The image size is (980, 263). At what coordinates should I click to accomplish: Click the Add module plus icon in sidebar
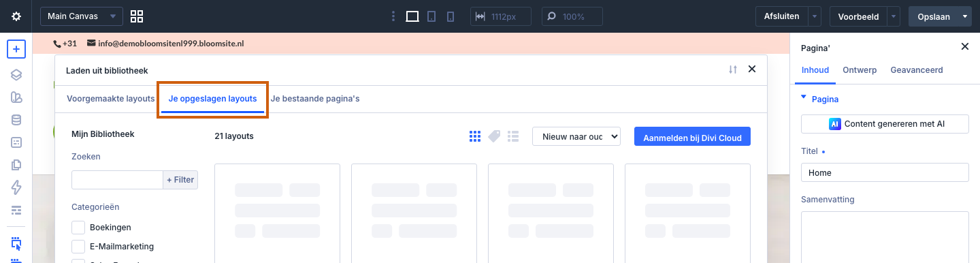[16, 50]
